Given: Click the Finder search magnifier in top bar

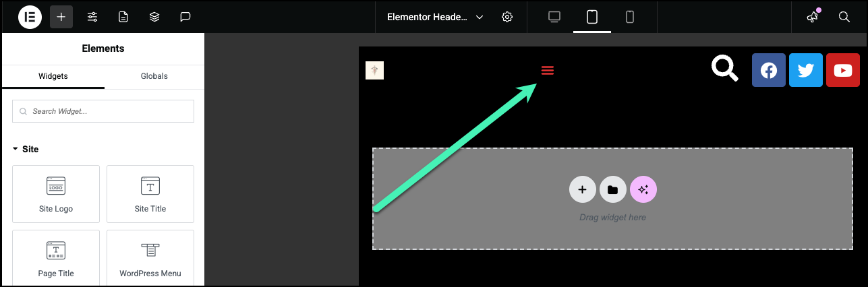Looking at the screenshot, I should [844, 17].
